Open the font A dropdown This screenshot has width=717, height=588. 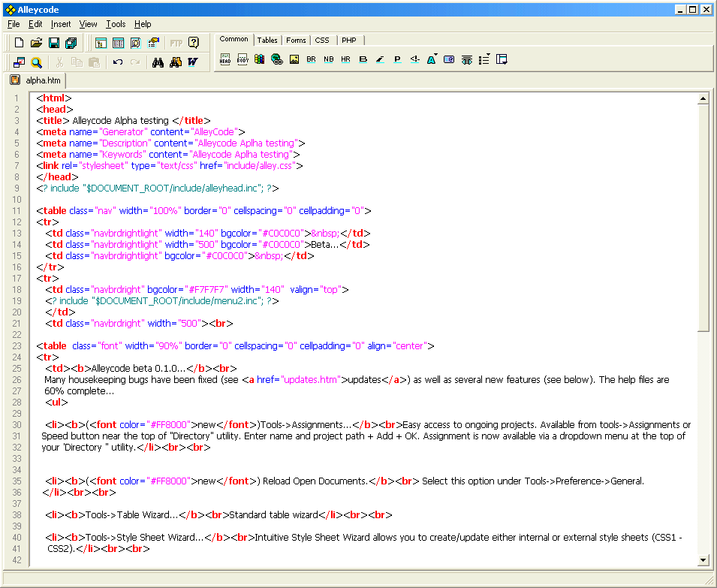[432, 59]
